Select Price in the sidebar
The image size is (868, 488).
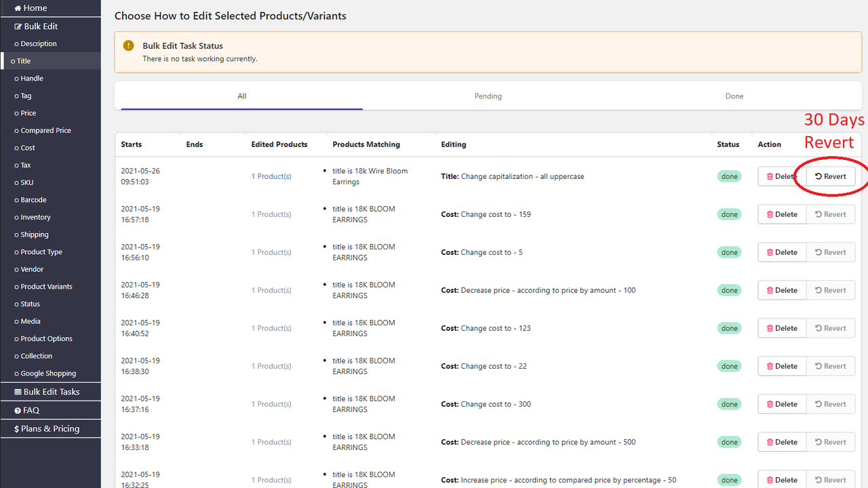point(50,113)
